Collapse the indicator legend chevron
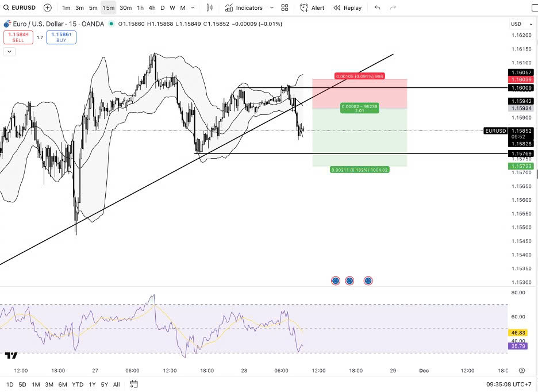 (9, 52)
